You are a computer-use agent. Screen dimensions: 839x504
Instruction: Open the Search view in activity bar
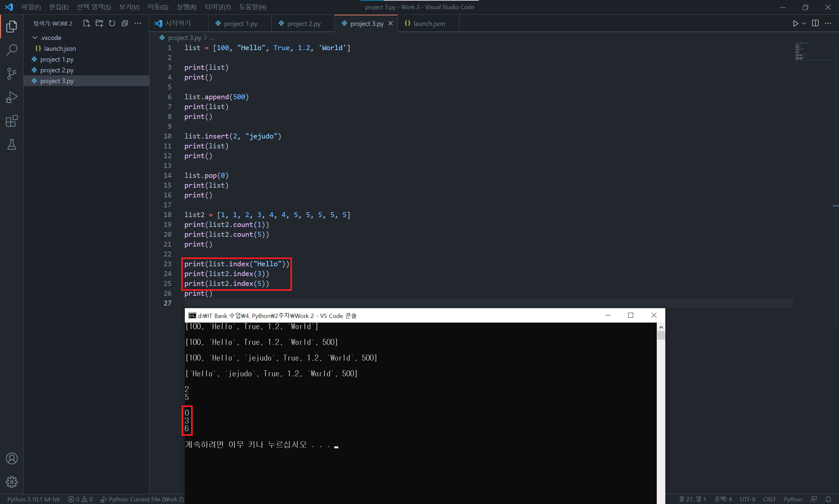coord(11,50)
